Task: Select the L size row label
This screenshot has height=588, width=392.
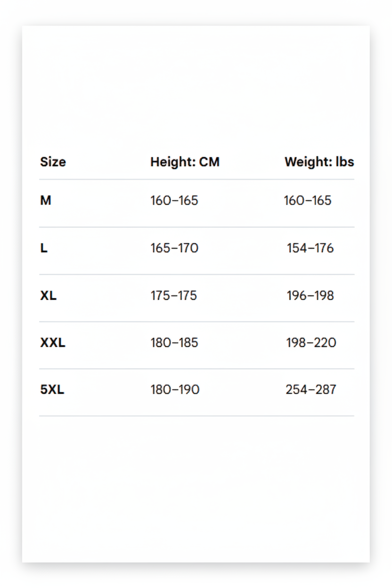Action: pos(44,248)
